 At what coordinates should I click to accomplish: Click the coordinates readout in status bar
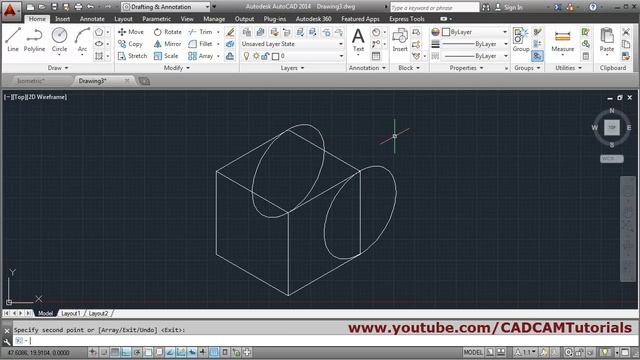click(x=39, y=352)
